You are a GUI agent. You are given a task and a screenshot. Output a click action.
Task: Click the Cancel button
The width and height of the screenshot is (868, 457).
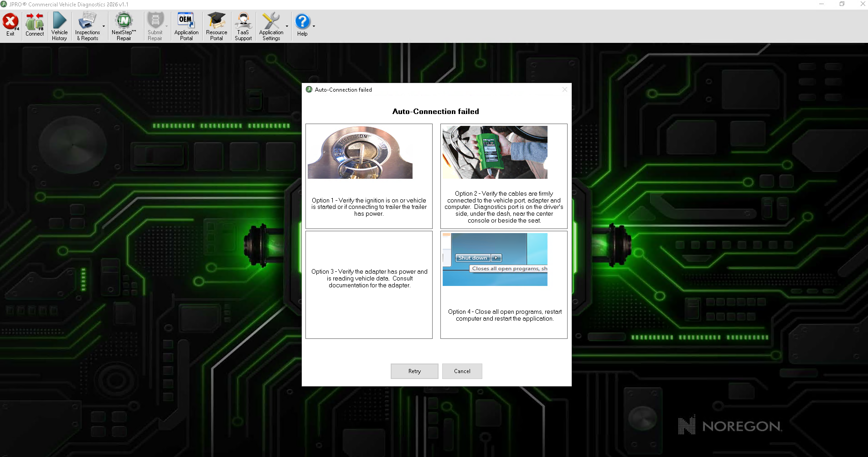point(462,371)
